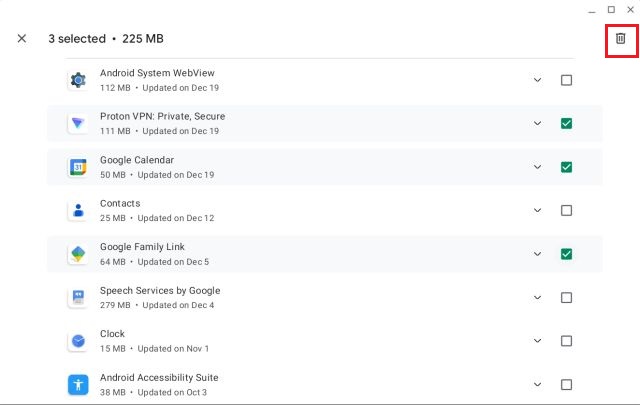Click the Proton VPN app icon
This screenshot has width=640, height=405.
pos(78,123)
